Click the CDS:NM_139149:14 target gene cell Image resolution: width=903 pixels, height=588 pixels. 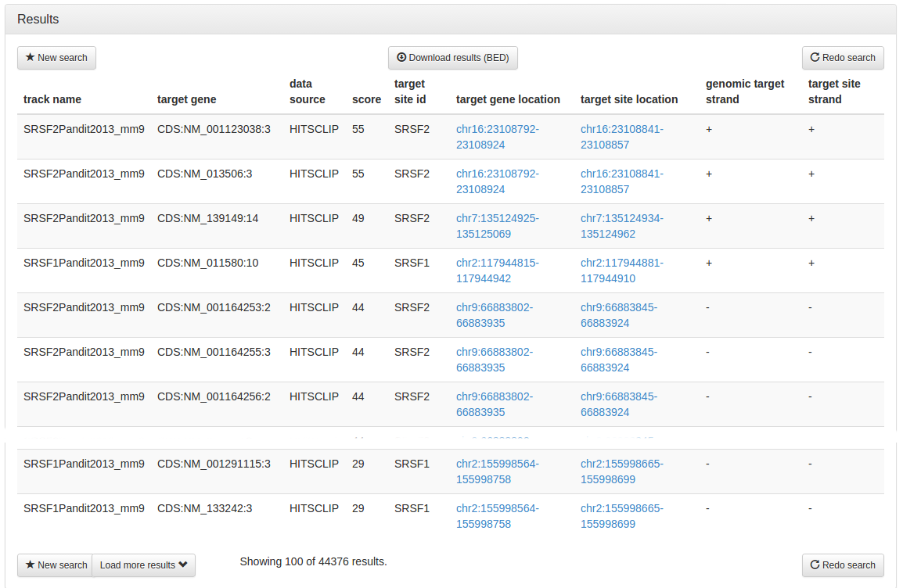click(x=208, y=218)
